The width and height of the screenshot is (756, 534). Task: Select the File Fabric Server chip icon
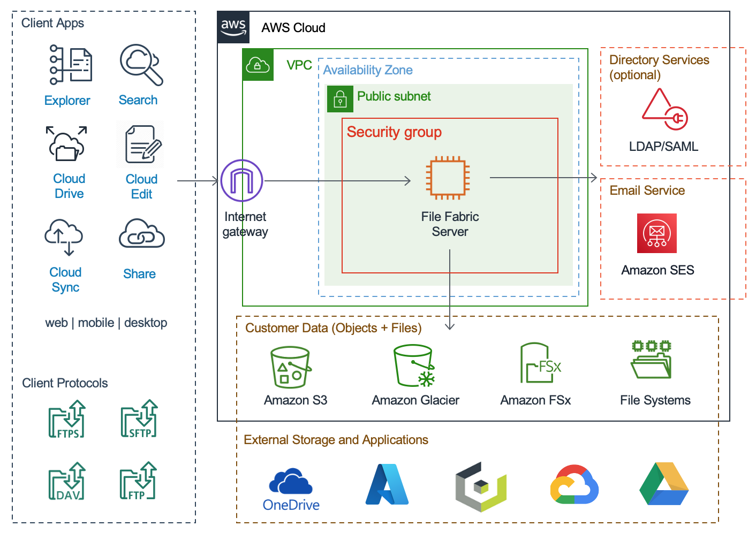click(x=448, y=178)
